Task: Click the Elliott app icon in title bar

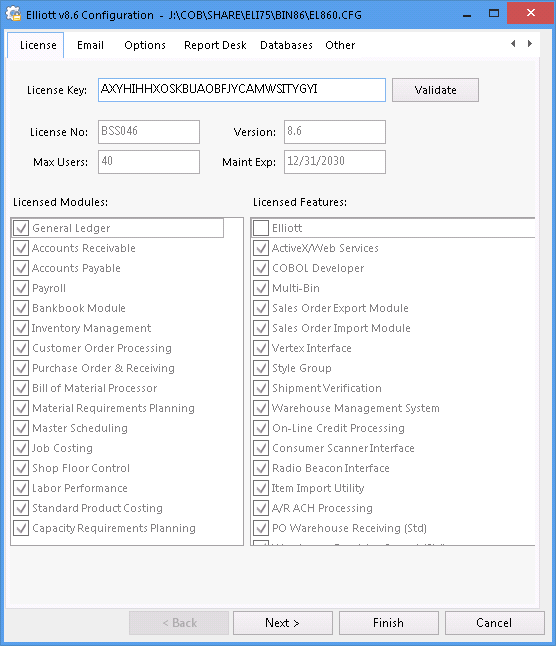Action: [14, 14]
